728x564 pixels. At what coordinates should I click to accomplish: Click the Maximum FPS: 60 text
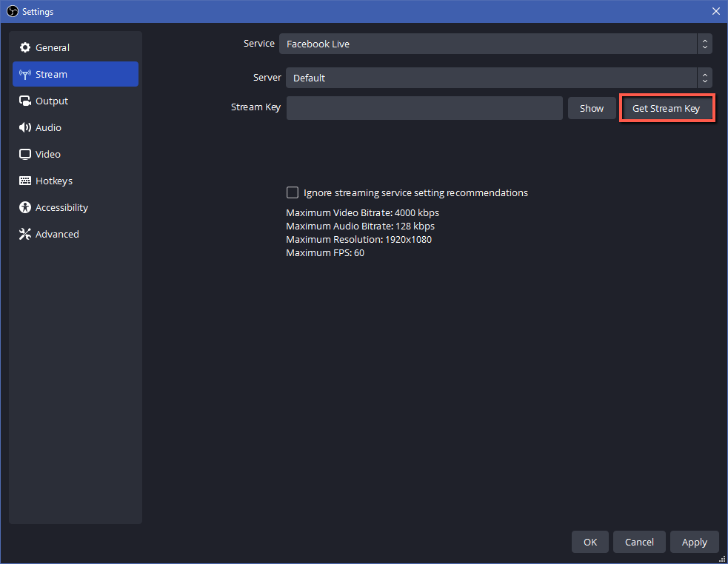(x=325, y=253)
